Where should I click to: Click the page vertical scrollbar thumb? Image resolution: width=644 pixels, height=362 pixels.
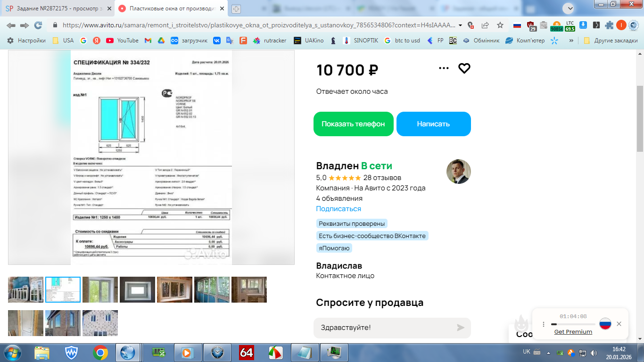(640, 119)
